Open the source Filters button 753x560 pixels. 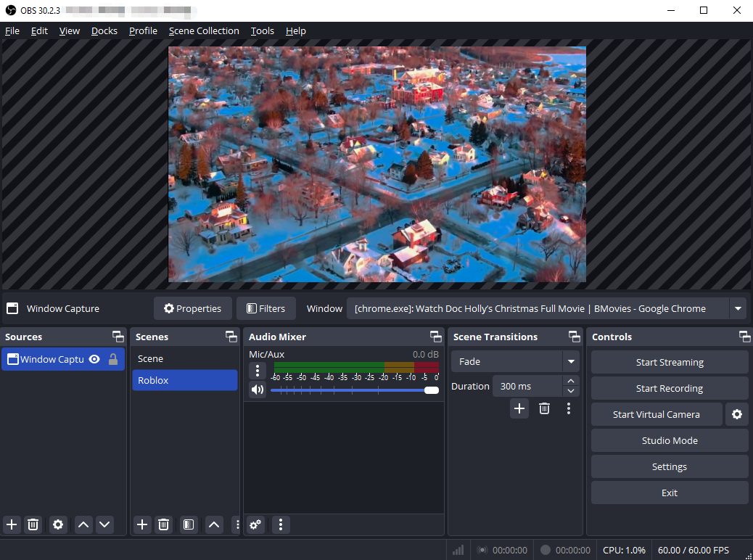[x=266, y=308]
